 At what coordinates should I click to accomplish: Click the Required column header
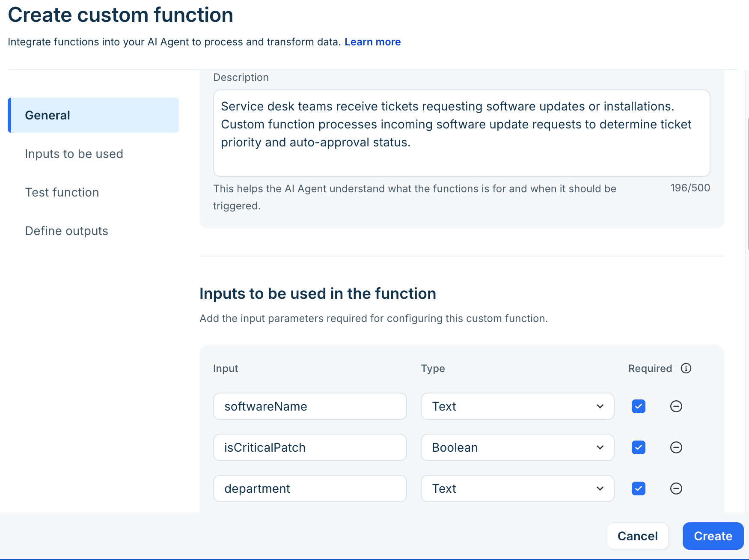coord(650,369)
